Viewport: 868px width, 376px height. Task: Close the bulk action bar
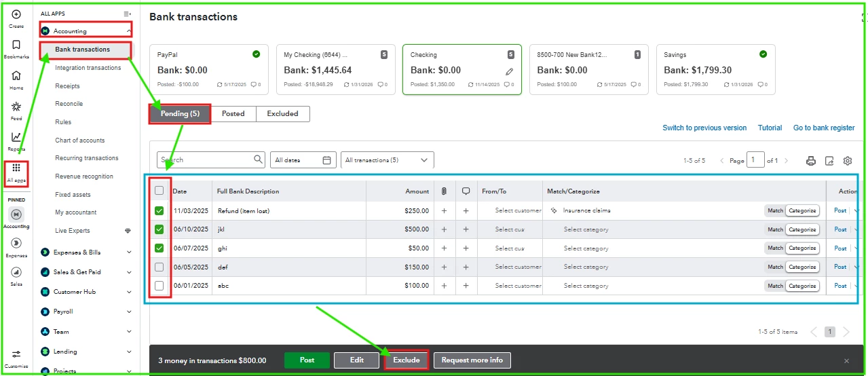tap(846, 361)
